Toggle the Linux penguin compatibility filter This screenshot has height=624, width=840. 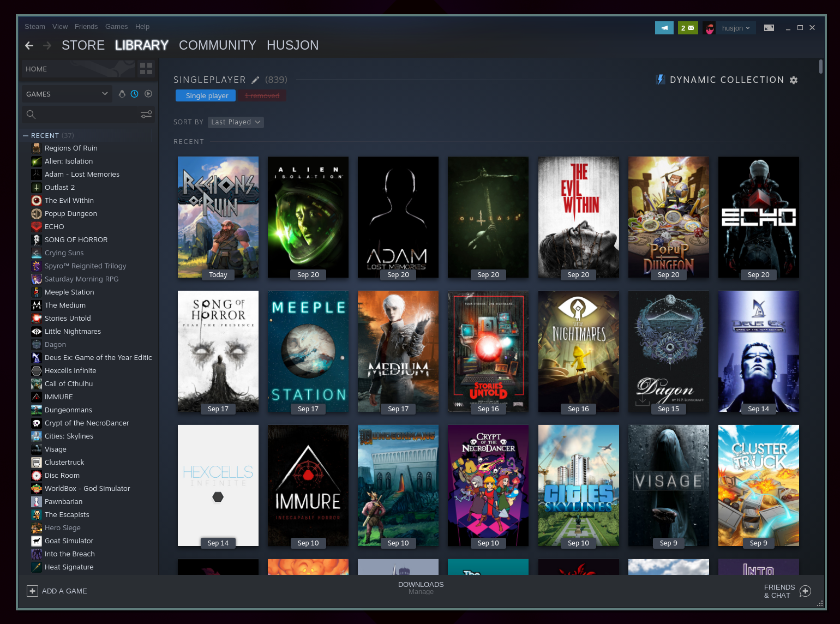122,93
